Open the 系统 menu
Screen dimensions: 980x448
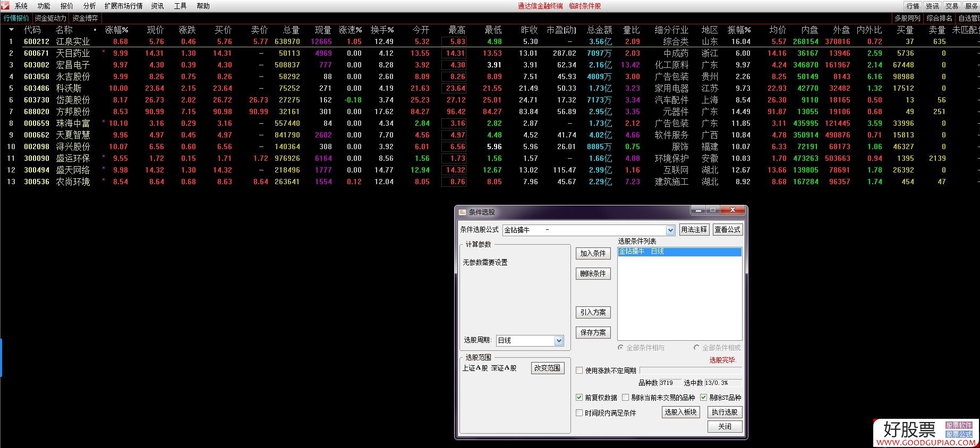(21, 6)
